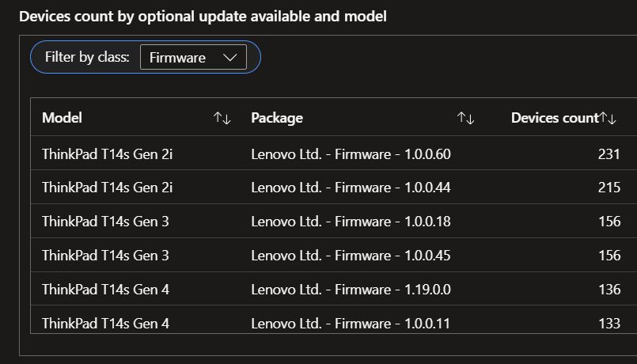Image resolution: width=637 pixels, height=364 pixels.
Task: Click the Package column header
Action: point(277,118)
